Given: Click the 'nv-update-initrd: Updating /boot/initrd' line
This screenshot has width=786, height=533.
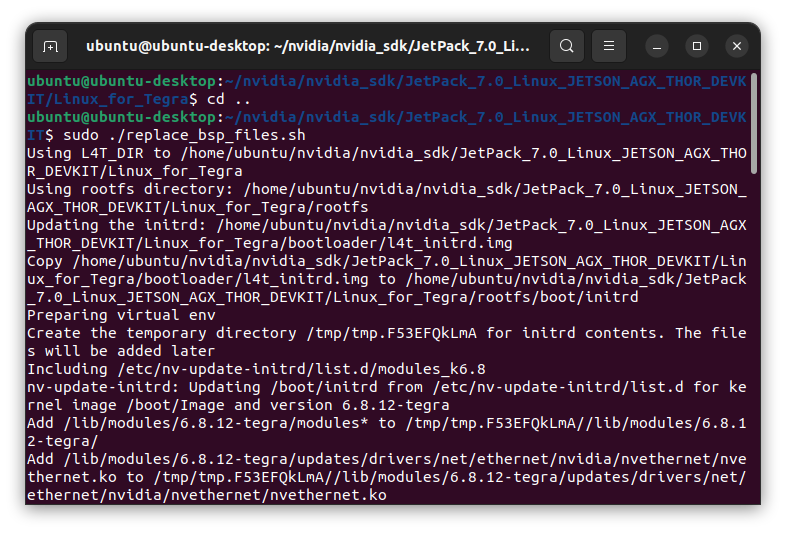Looking at the screenshot, I should click(387, 388).
